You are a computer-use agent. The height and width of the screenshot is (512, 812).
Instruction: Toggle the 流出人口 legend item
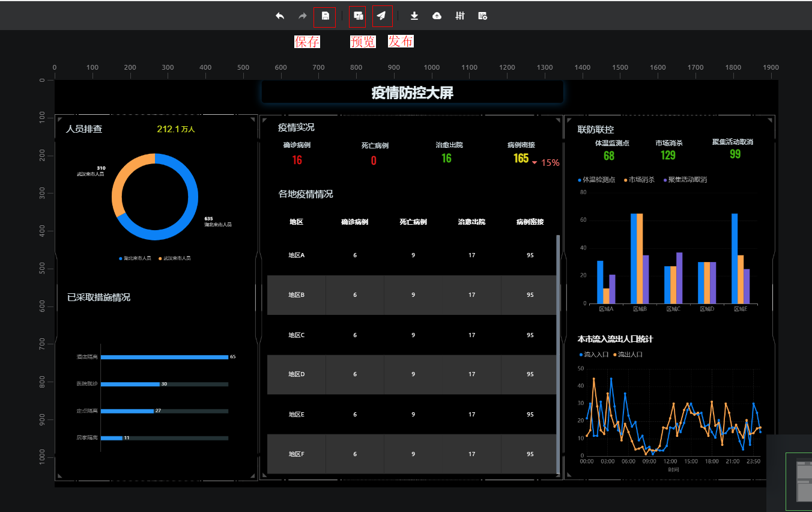pos(628,355)
